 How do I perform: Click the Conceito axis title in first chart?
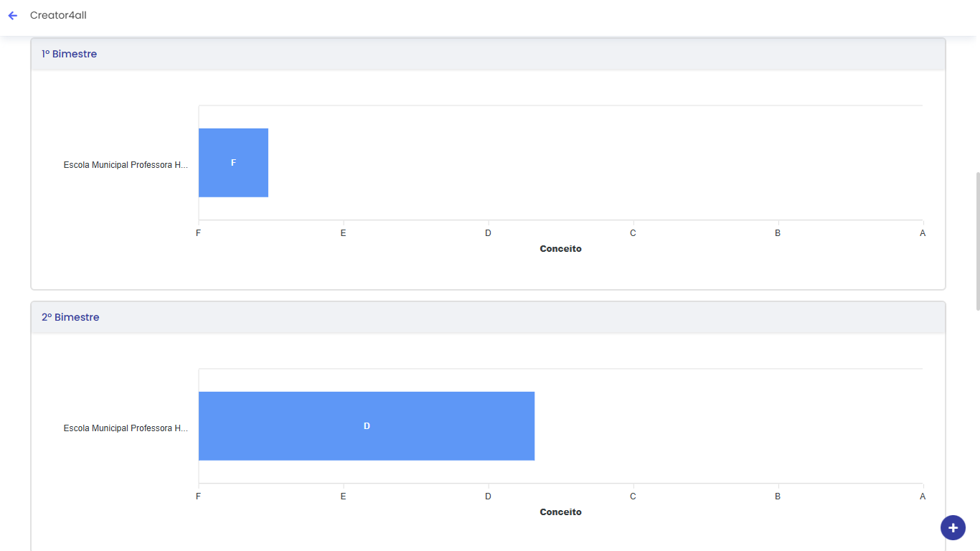[560, 249]
